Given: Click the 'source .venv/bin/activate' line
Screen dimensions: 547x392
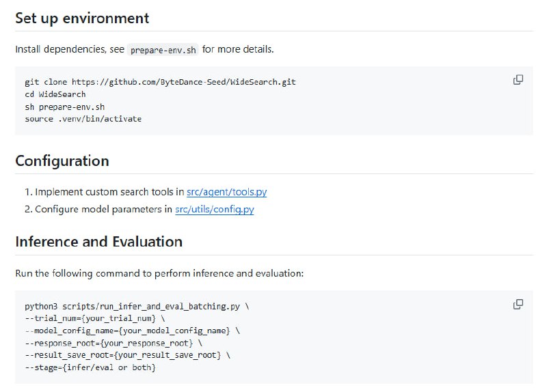Looking at the screenshot, I should point(83,119).
